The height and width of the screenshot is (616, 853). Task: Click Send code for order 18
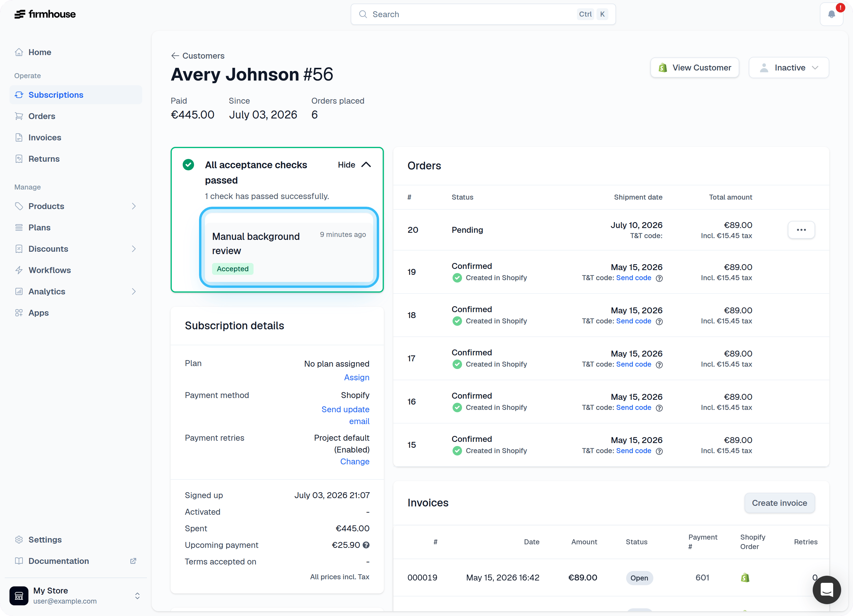pyautogui.click(x=633, y=321)
